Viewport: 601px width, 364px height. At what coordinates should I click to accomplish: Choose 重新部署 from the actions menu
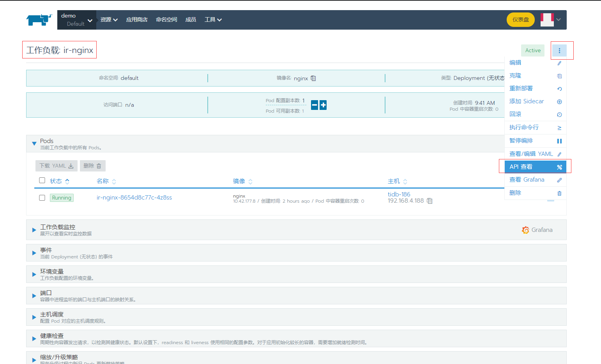point(536,88)
